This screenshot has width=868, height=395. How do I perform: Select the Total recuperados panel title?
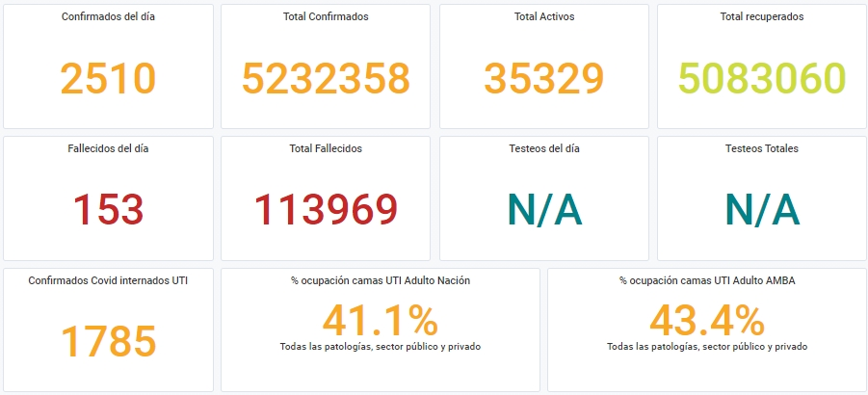coord(762,16)
